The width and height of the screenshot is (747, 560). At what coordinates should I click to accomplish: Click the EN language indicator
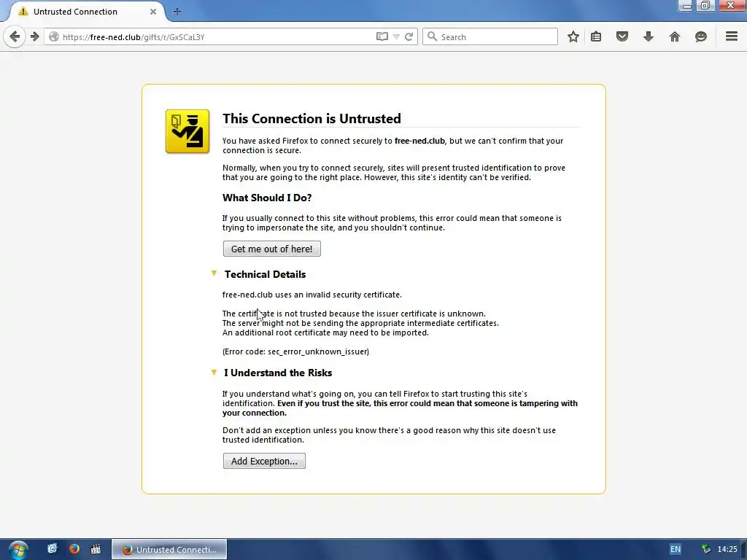click(x=675, y=549)
